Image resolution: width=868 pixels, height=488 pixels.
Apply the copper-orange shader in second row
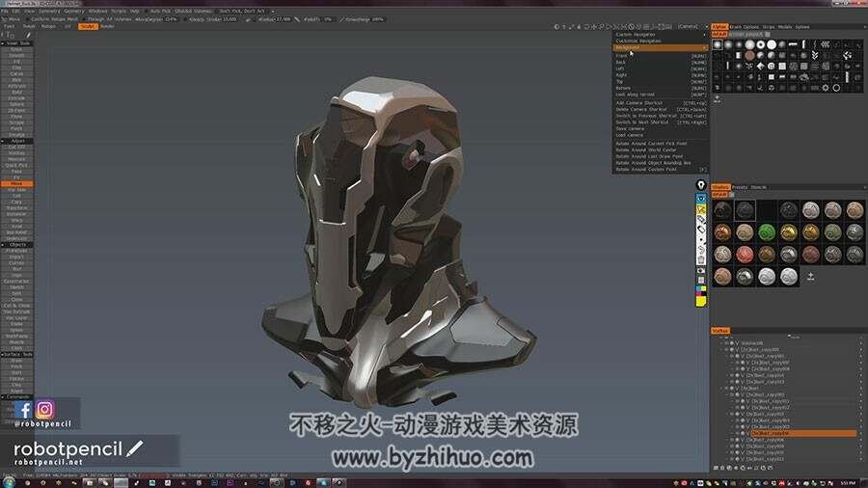click(722, 232)
